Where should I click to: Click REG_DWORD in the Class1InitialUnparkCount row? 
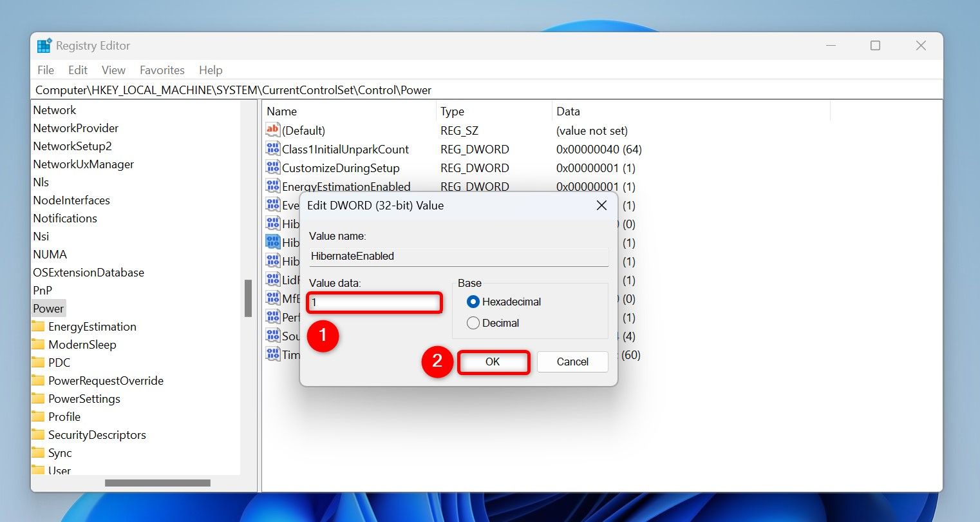pos(475,150)
